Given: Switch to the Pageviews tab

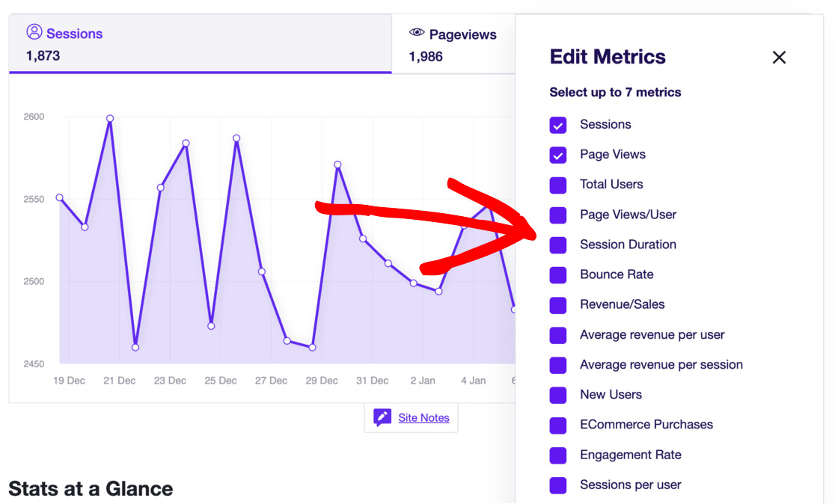Looking at the screenshot, I should (x=453, y=44).
